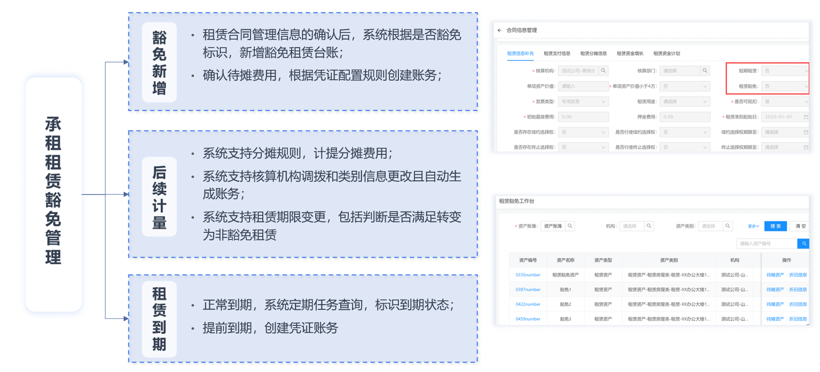Open the 是否可抵扣 dropdown
Image resolution: width=820 pixels, height=372 pixels.
[784, 102]
